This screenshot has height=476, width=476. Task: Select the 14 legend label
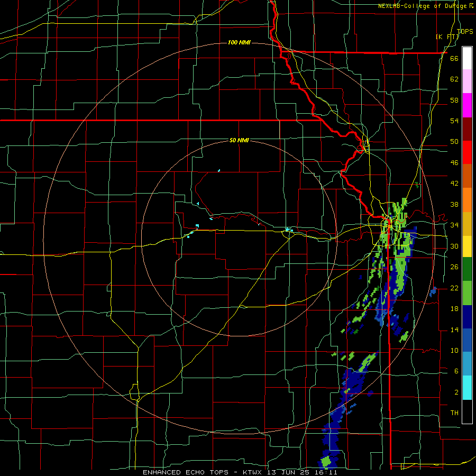[454, 329]
